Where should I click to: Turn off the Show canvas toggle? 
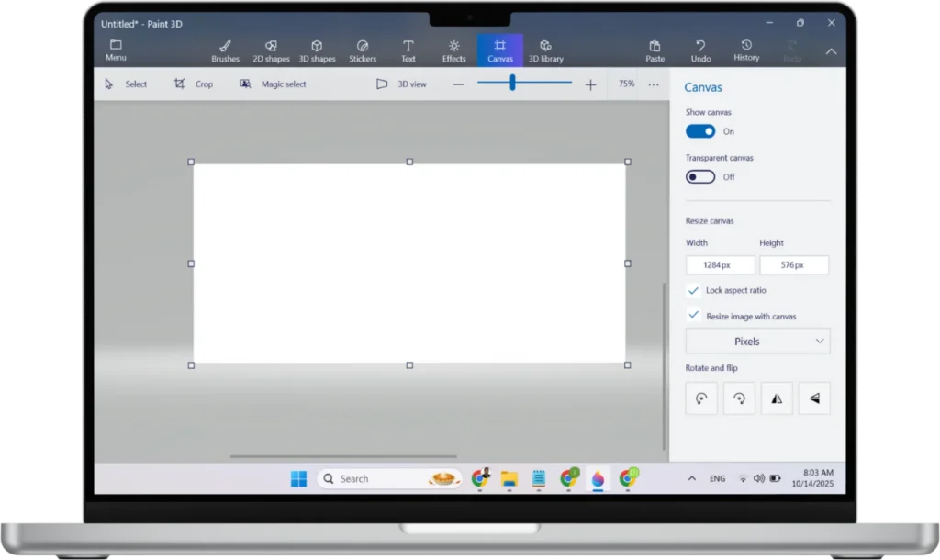click(700, 131)
